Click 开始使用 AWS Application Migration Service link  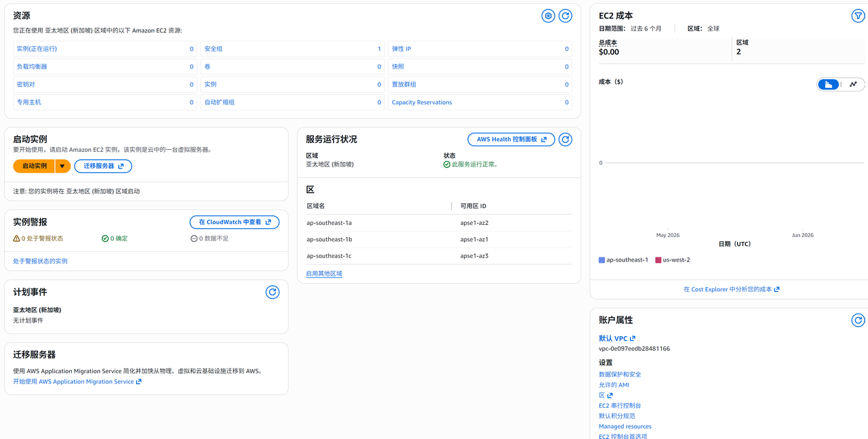(77, 381)
